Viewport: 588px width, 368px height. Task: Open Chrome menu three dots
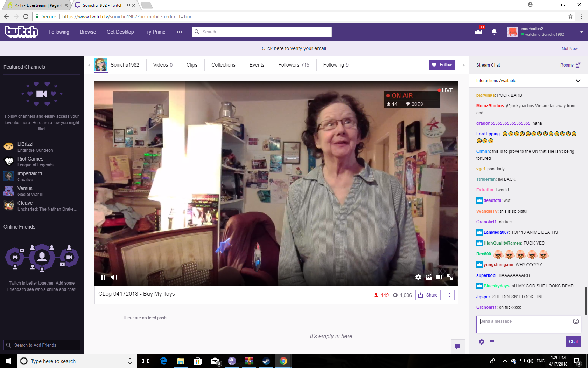582,16
